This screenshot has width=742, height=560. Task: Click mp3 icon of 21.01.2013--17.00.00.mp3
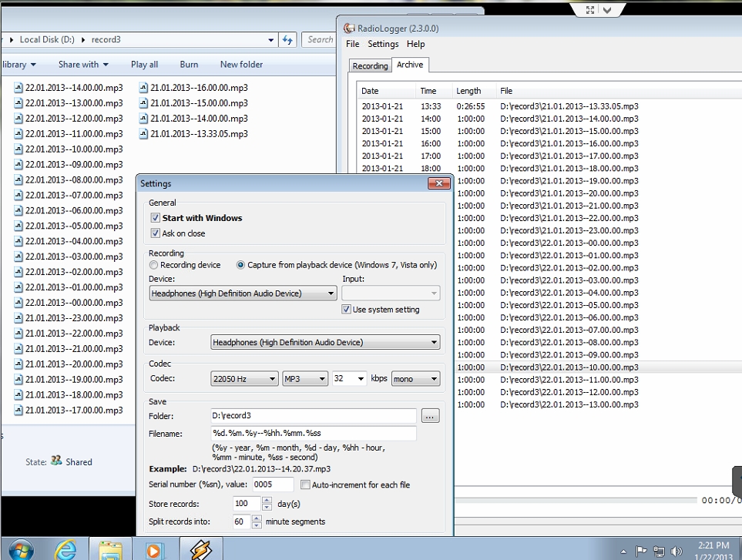[18, 410]
